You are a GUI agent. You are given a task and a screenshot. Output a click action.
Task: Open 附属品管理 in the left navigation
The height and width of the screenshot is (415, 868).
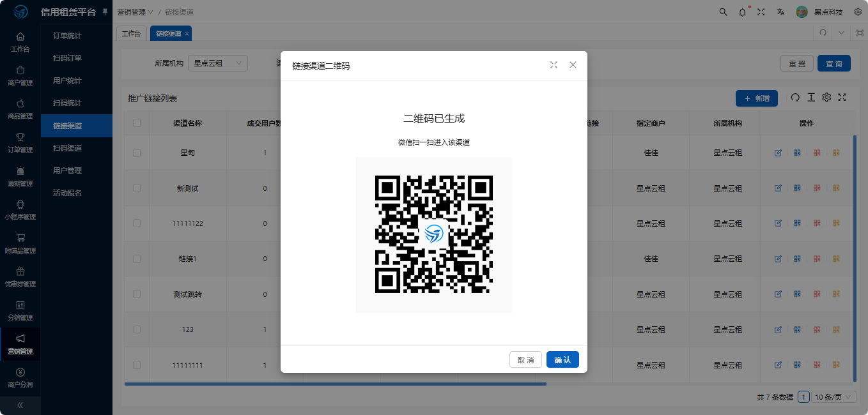click(20, 243)
